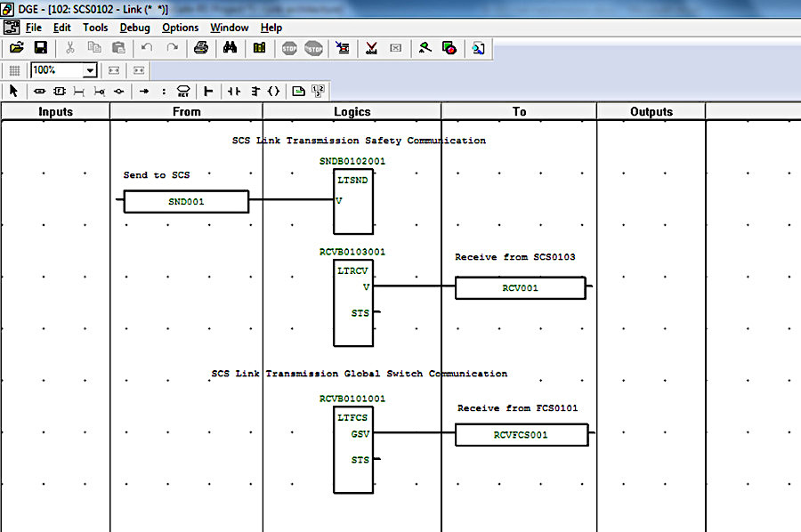
Task: Open the File menu
Action: [x=34, y=28]
